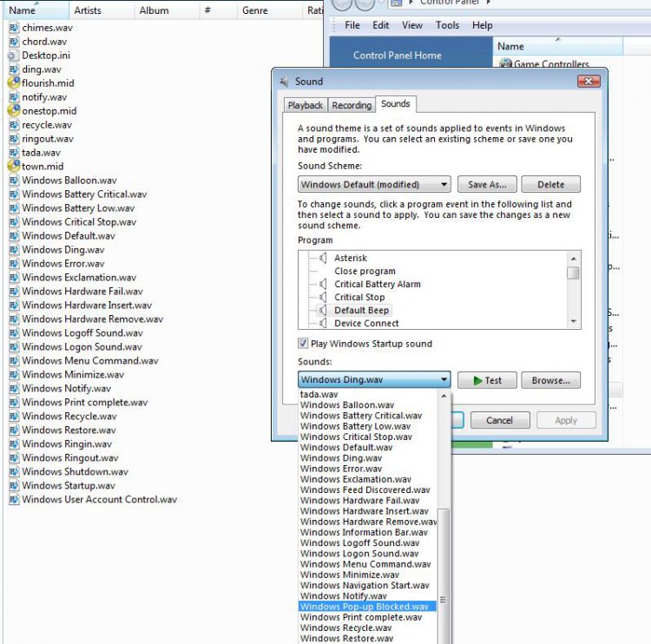Click the Desktop.ini settings file icon

point(14,56)
